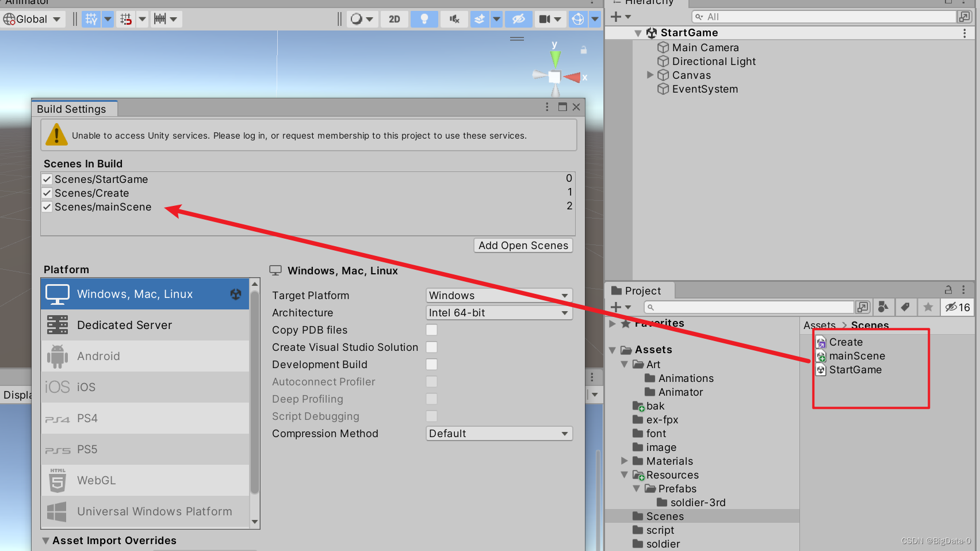Open the Compression Method dropdown
Screen dimensions: 980x551
pos(499,434)
